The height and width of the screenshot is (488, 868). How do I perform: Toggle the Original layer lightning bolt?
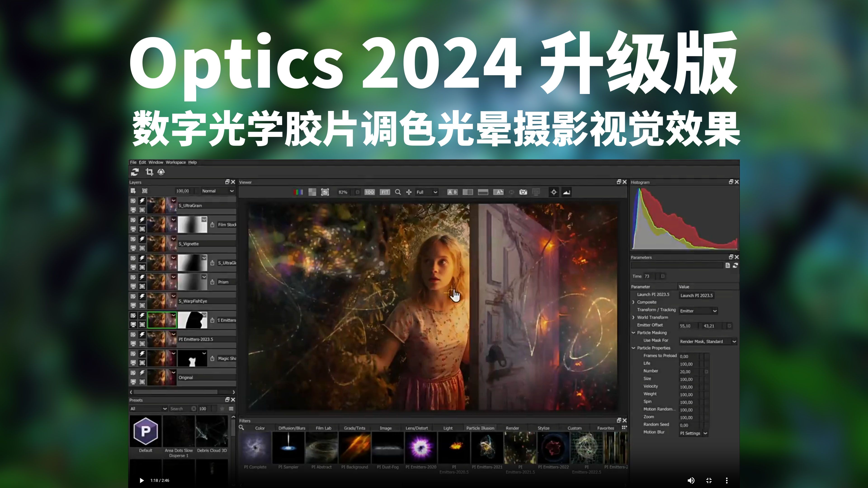(x=142, y=373)
